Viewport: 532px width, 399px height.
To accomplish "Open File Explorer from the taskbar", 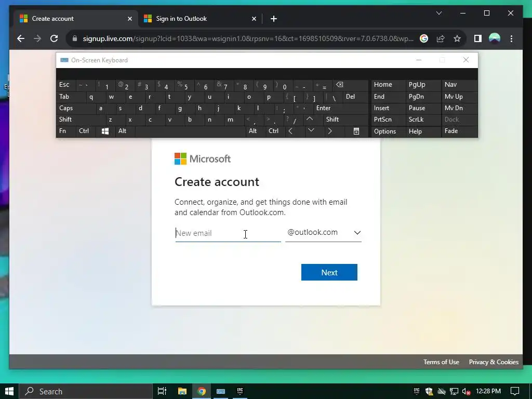I will [x=182, y=391].
